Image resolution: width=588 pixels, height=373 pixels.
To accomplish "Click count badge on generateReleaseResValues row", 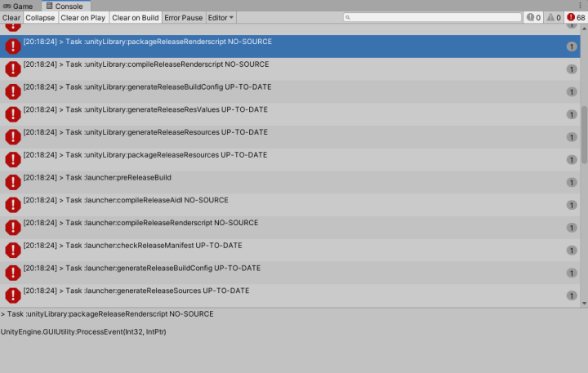I will (x=572, y=114).
